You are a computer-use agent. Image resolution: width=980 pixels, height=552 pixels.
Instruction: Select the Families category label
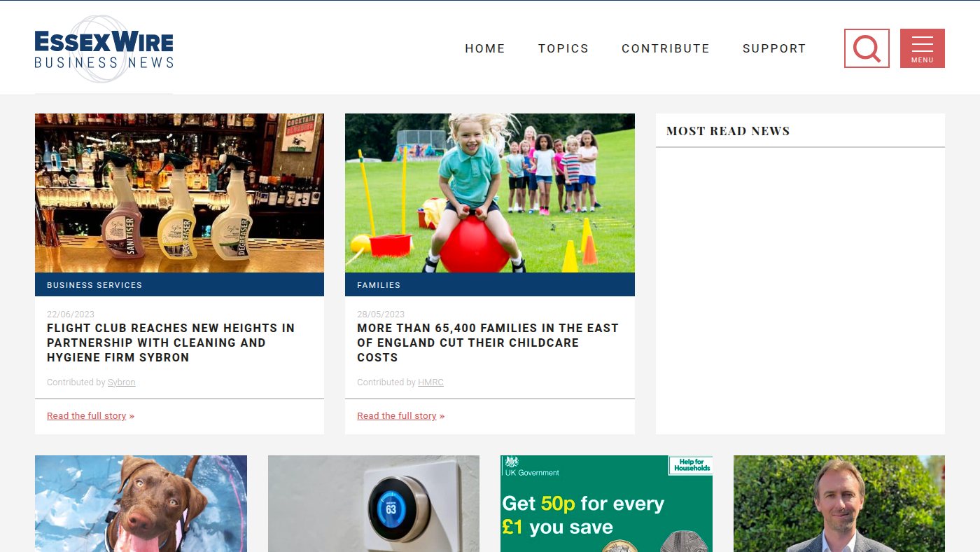379,285
